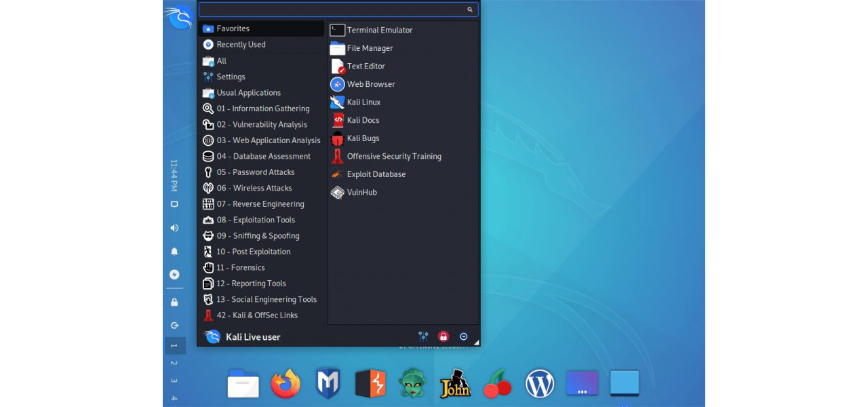Open the Kali Linux link entry
The image size is (868, 407).
(403, 102)
